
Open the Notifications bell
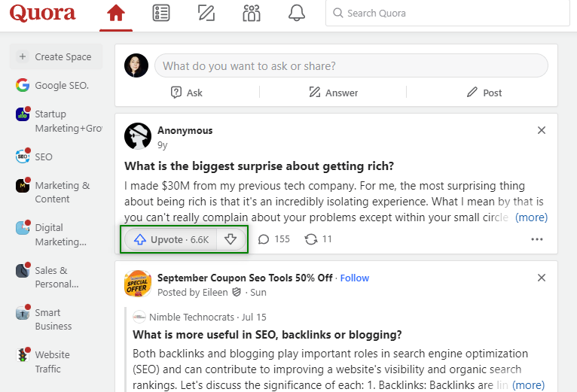297,14
